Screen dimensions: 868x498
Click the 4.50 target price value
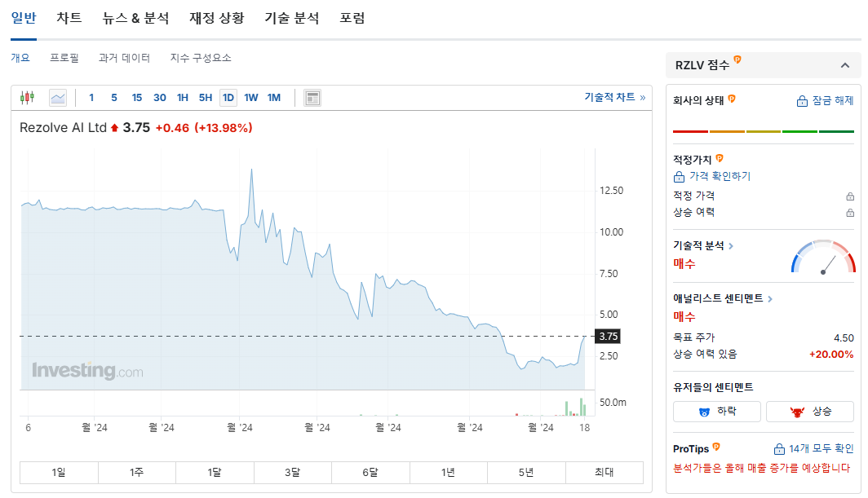point(844,338)
